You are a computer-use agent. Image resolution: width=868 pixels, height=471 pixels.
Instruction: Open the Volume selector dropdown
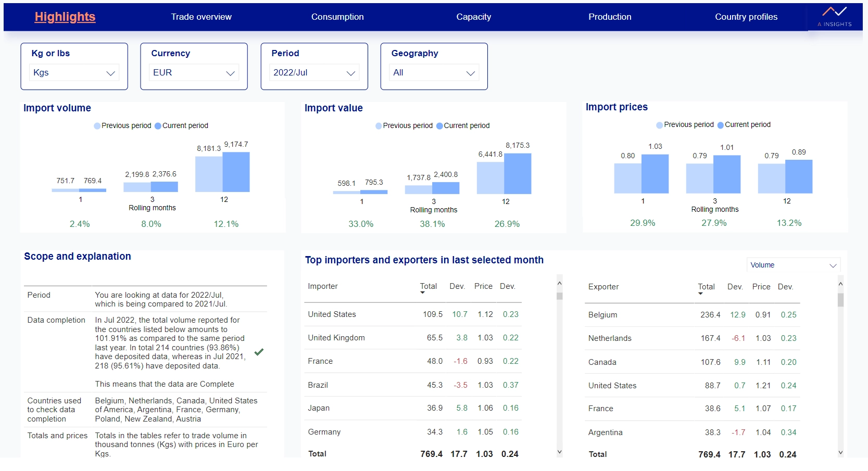(794, 265)
